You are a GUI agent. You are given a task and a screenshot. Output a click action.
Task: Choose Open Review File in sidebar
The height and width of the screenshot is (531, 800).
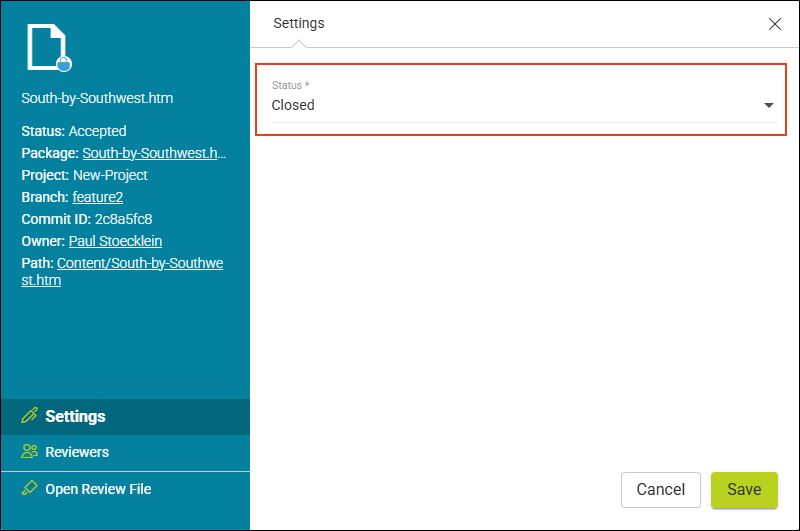pyautogui.click(x=126, y=489)
